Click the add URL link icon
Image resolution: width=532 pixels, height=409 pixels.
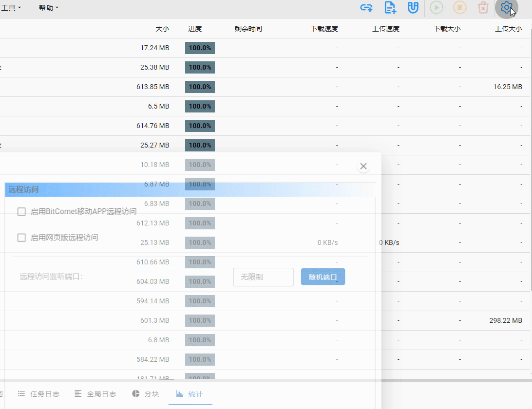[366, 8]
